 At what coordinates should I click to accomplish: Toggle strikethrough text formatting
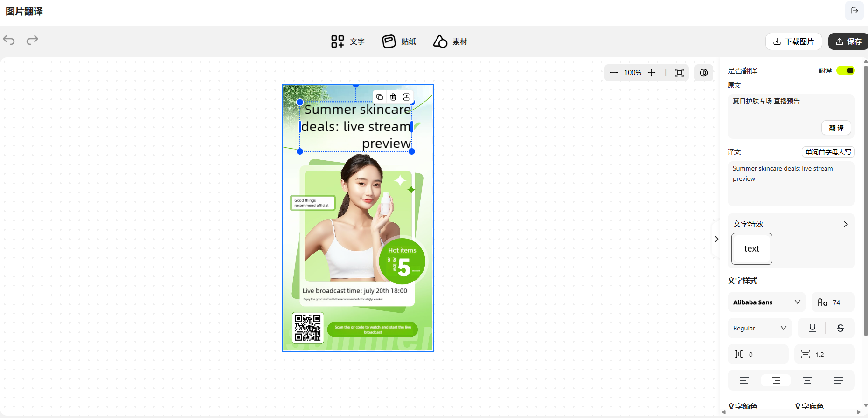pyautogui.click(x=840, y=328)
